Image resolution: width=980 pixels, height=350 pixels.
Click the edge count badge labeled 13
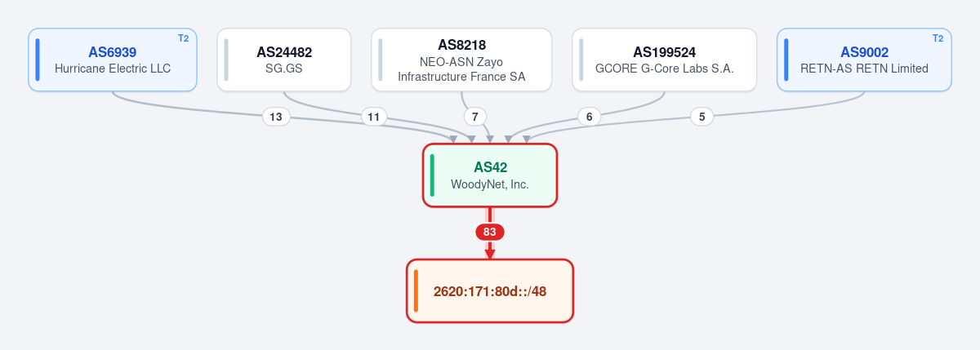click(x=276, y=117)
